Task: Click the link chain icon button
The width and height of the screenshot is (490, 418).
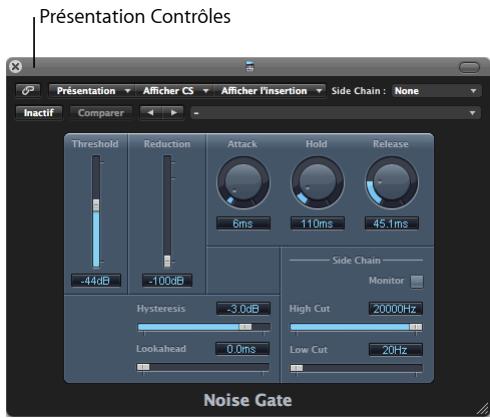Action: [x=28, y=90]
